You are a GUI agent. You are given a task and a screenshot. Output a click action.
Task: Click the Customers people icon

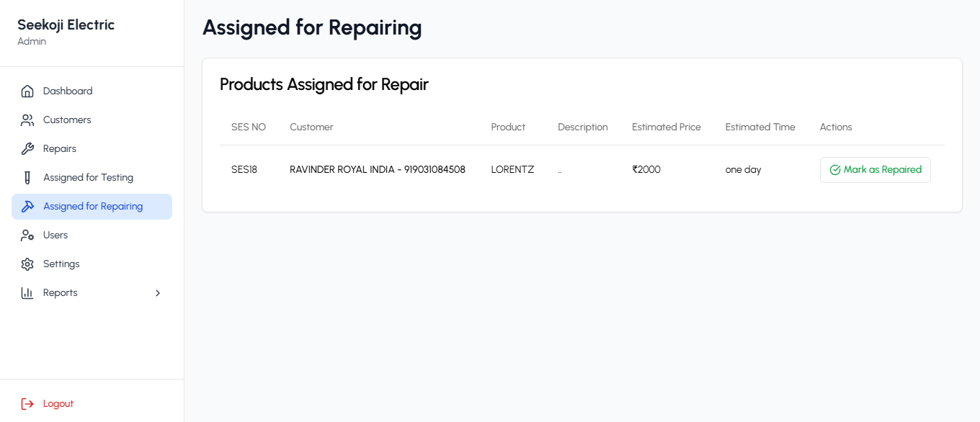click(27, 120)
